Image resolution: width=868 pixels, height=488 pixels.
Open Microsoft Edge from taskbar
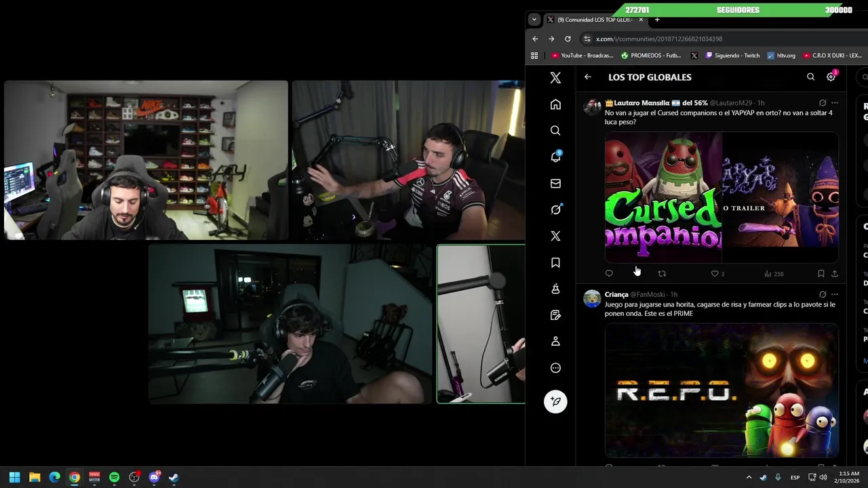[x=54, y=477]
